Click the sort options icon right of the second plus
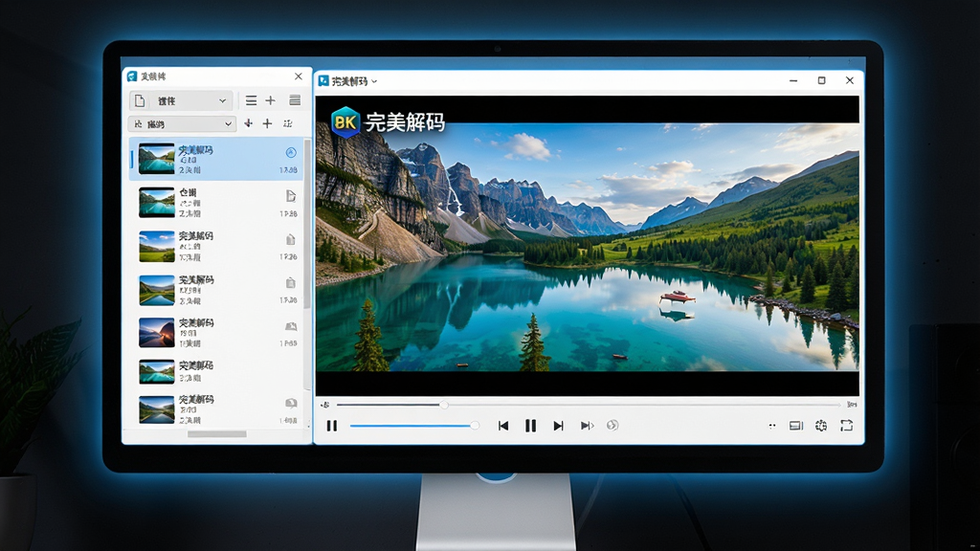 tap(287, 123)
